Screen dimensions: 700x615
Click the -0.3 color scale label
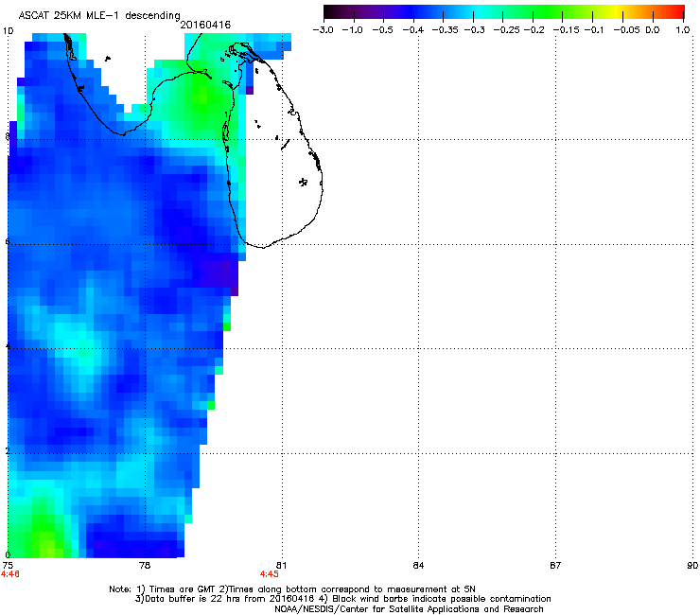474,30
